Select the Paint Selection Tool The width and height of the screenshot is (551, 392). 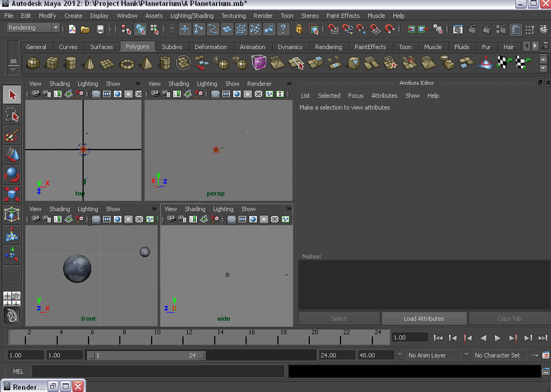pyautogui.click(x=12, y=135)
